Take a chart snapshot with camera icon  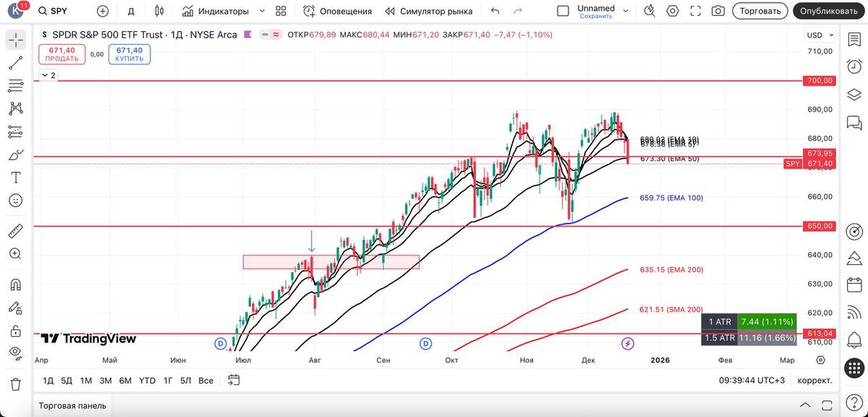718,11
